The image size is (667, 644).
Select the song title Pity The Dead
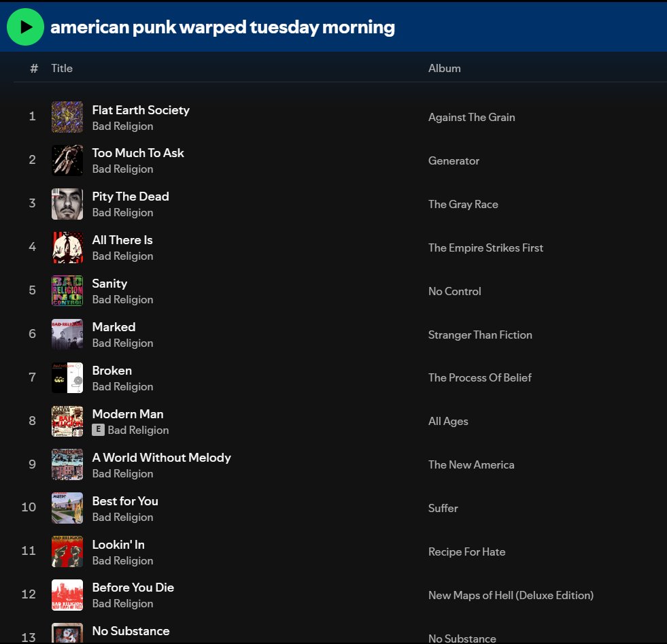(131, 197)
